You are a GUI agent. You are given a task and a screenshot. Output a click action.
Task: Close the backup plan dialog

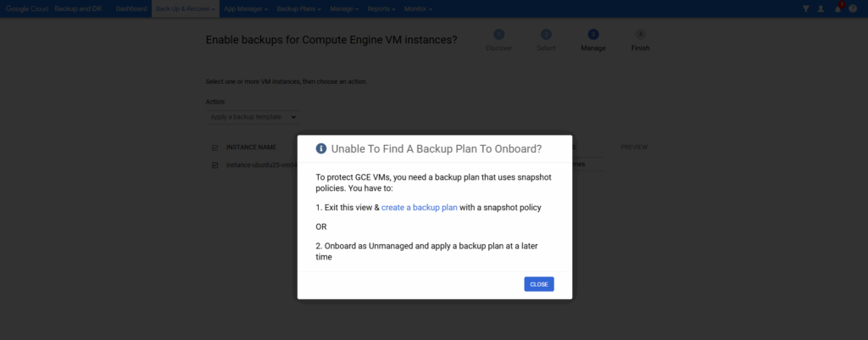pos(538,284)
